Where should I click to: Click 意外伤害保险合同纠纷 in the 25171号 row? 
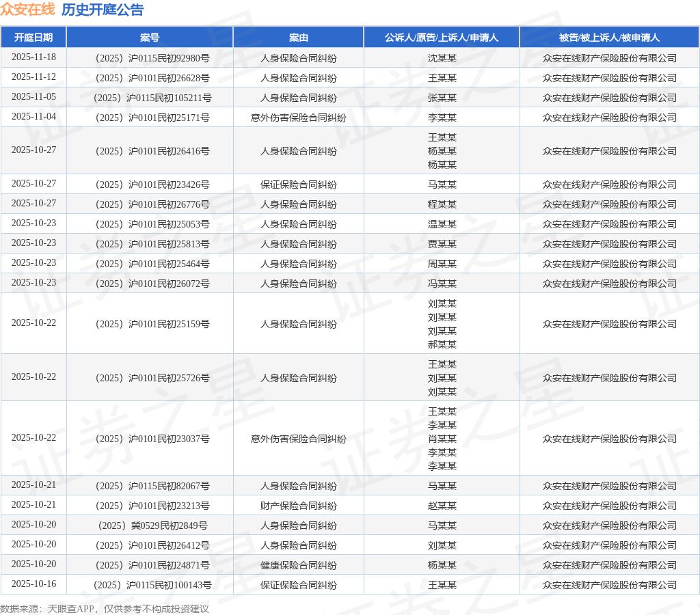[298, 118]
